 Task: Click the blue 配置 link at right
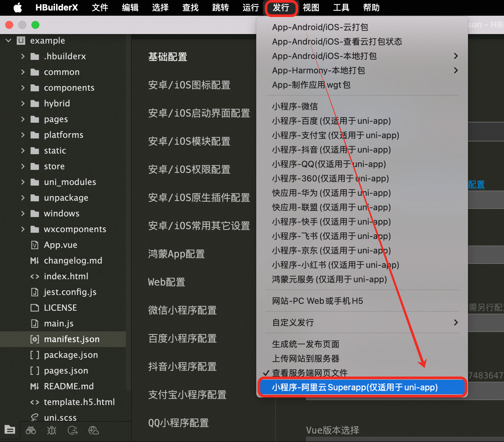click(476, 185)
